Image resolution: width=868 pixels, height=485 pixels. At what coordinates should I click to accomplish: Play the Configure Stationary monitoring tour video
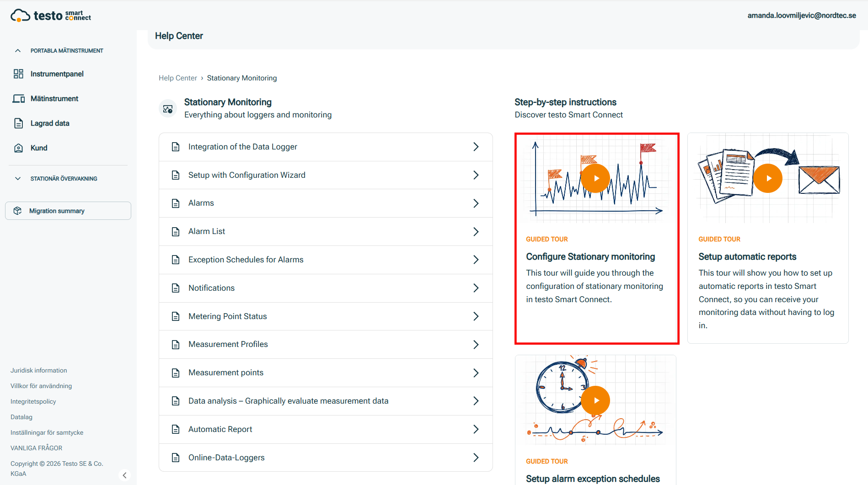pyautogui.click(x=595, y=178)
